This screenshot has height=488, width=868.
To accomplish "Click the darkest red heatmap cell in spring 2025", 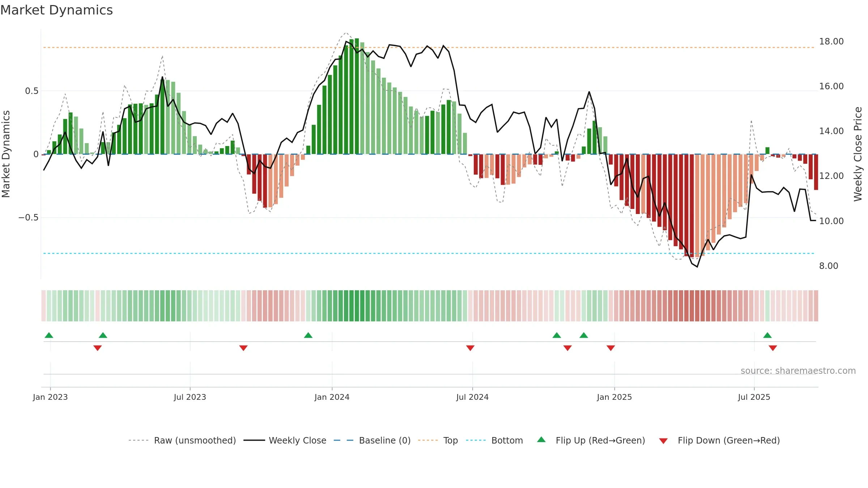I will [x=692, y=306].
